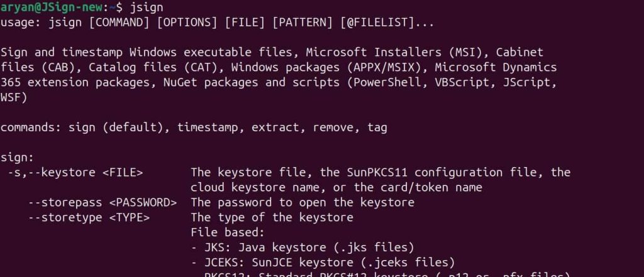Click the JKS: Java keystore line
Viewport: 644px width, 277px height.
point(302,247)
